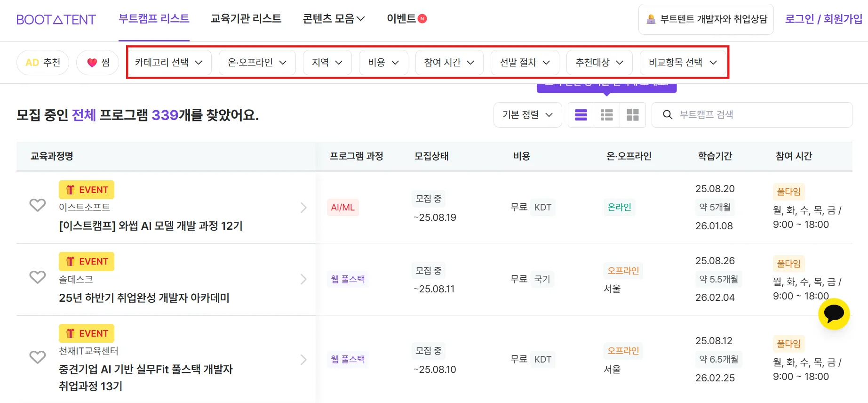Go to the 교육기관 리스트 tab
Image resolution: width=868 pixels, height=403 pixels.
click(246, 19)
